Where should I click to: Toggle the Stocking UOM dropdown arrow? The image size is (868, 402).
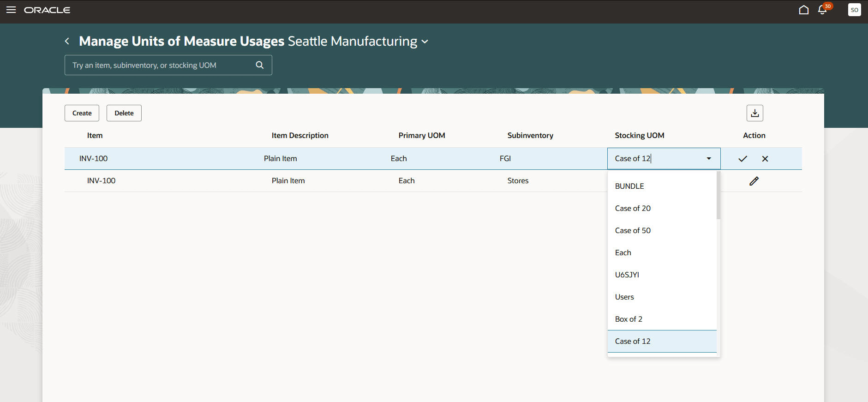(x=709, y=159)
